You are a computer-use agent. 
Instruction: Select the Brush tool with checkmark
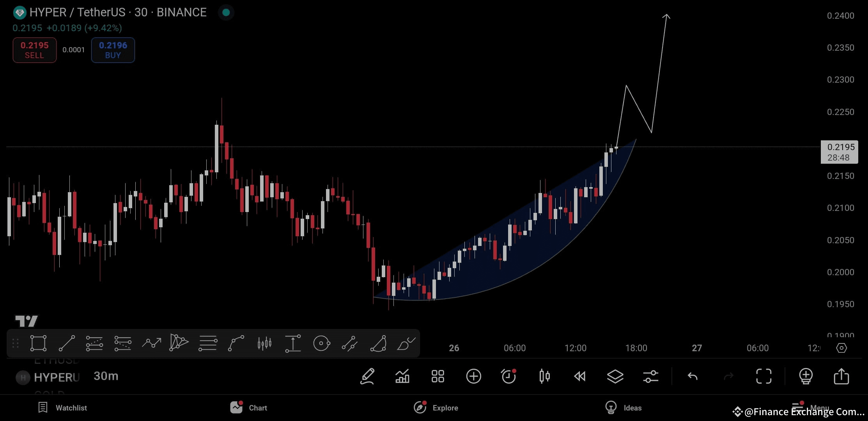click(406, 343)
